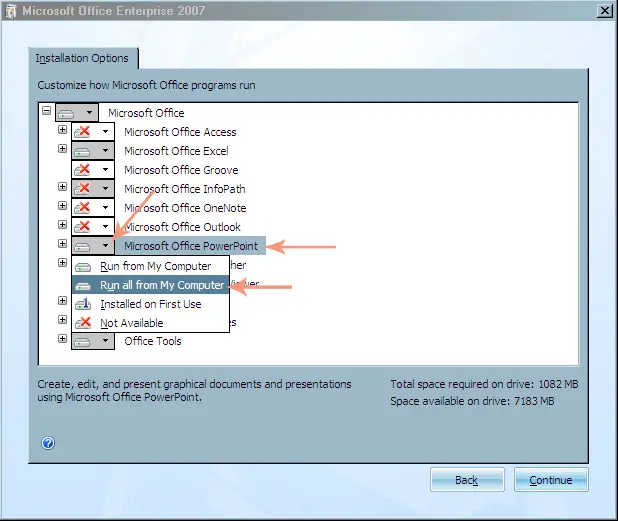Select Microsoft Office Groove label
This screenshot has height=521, width=618.
[181, 170]
